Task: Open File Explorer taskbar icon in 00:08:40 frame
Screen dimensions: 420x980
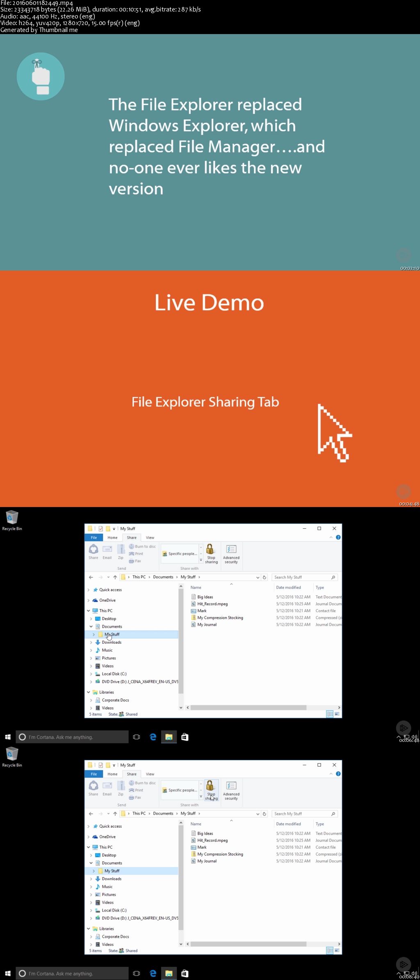Action: coord(169,973)
